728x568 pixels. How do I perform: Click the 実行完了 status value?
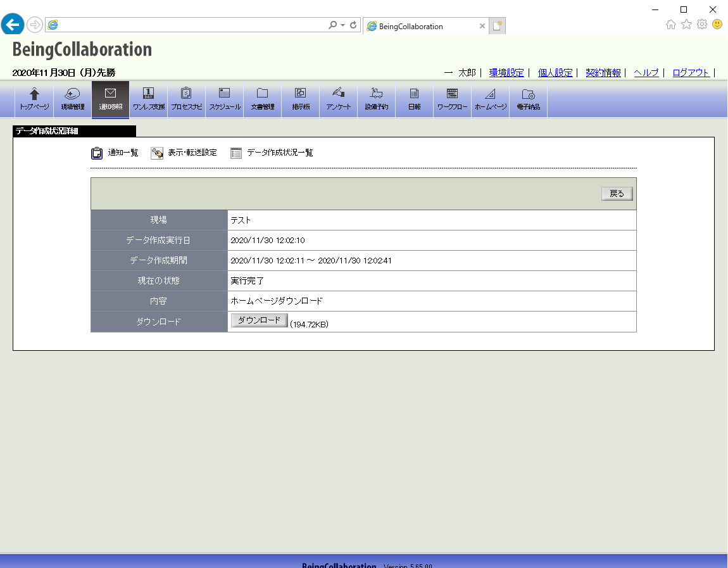point(247,281)
